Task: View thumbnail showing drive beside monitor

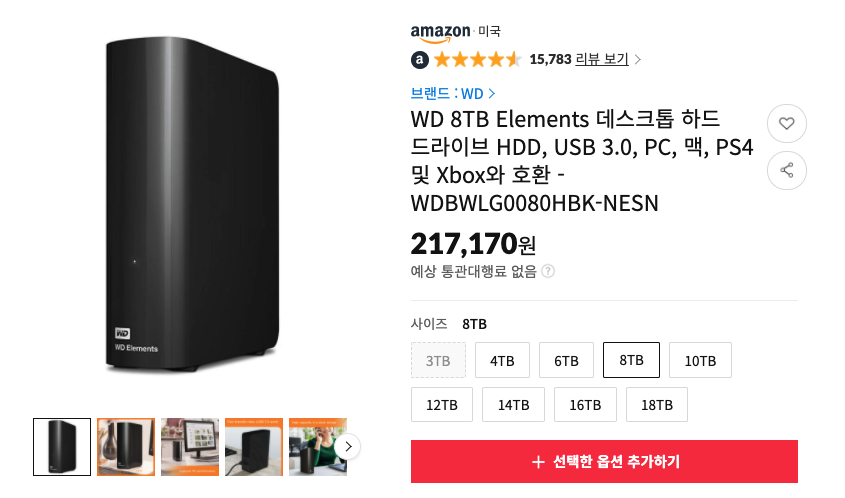Action: 190,447
